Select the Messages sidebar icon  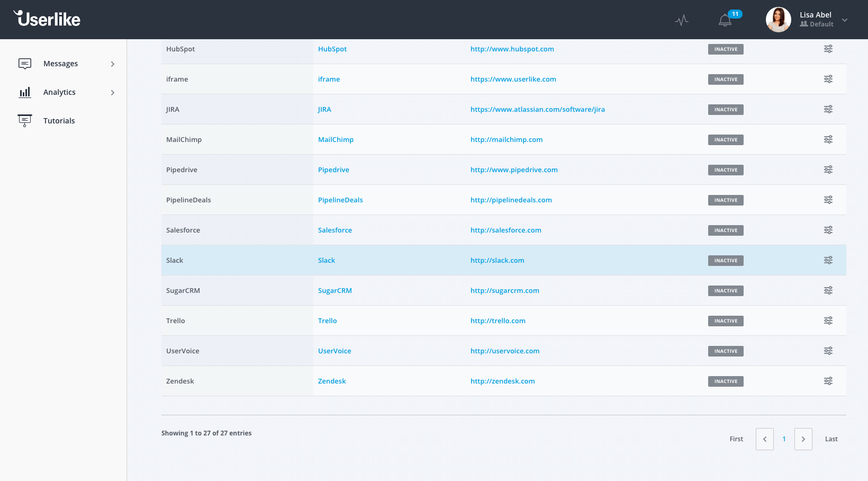pos(25,63)
